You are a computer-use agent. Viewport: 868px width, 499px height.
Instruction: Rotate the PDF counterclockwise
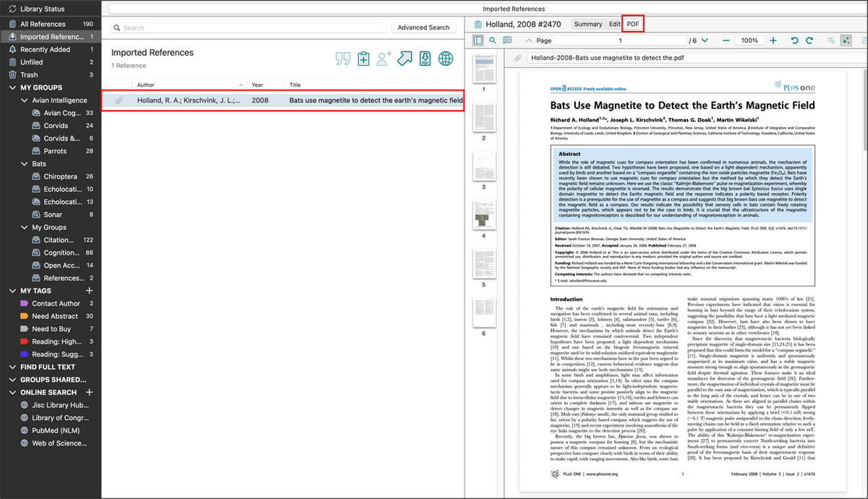click(794, 40)
